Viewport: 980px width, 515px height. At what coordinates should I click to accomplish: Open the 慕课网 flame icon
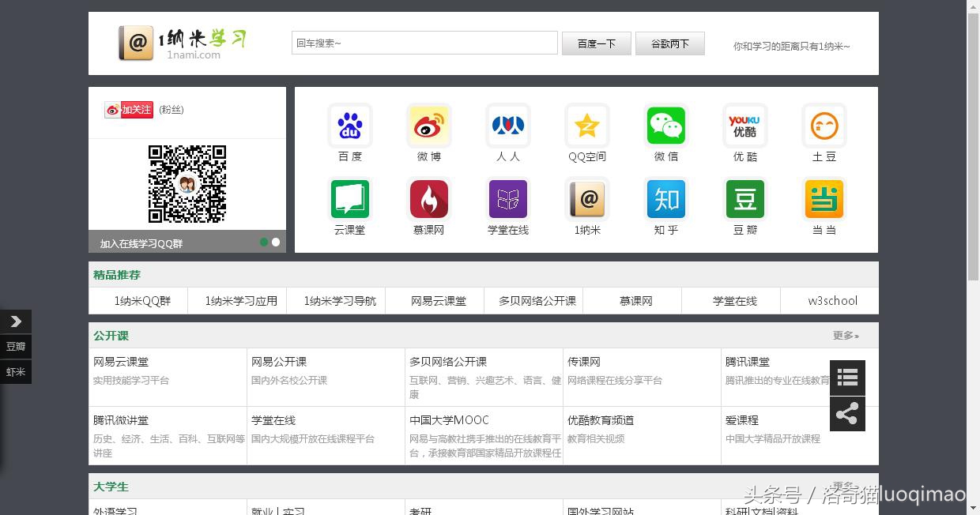click(429, 199)
